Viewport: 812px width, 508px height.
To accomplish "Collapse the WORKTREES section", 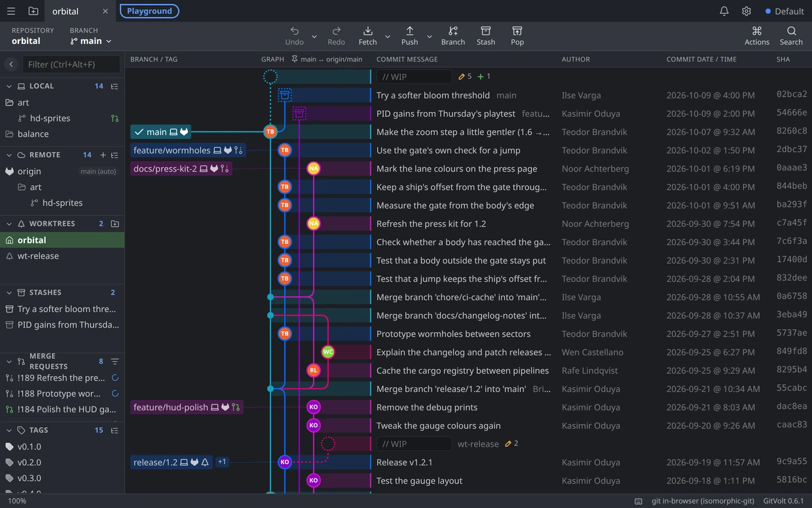I will pos(9,224).
